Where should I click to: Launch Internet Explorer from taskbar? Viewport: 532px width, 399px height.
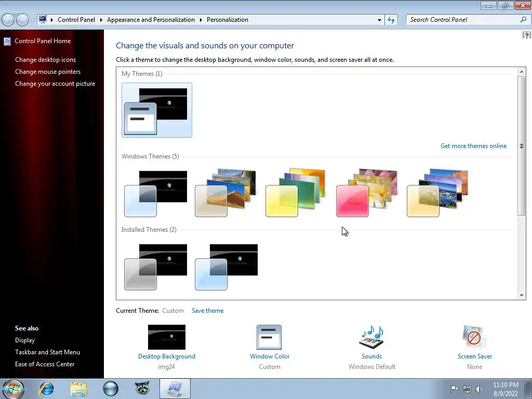coord(46,389)
